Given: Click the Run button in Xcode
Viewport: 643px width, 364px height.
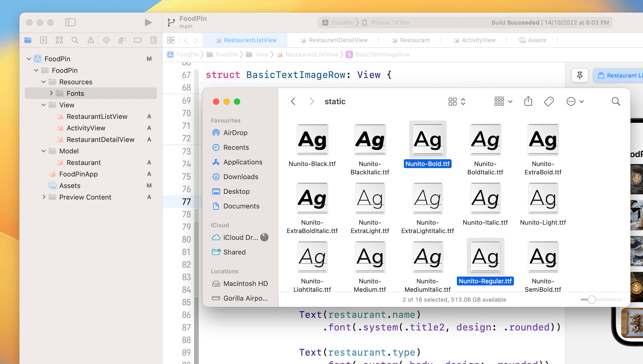Looking at the screenshot, I should click(148, 22).
